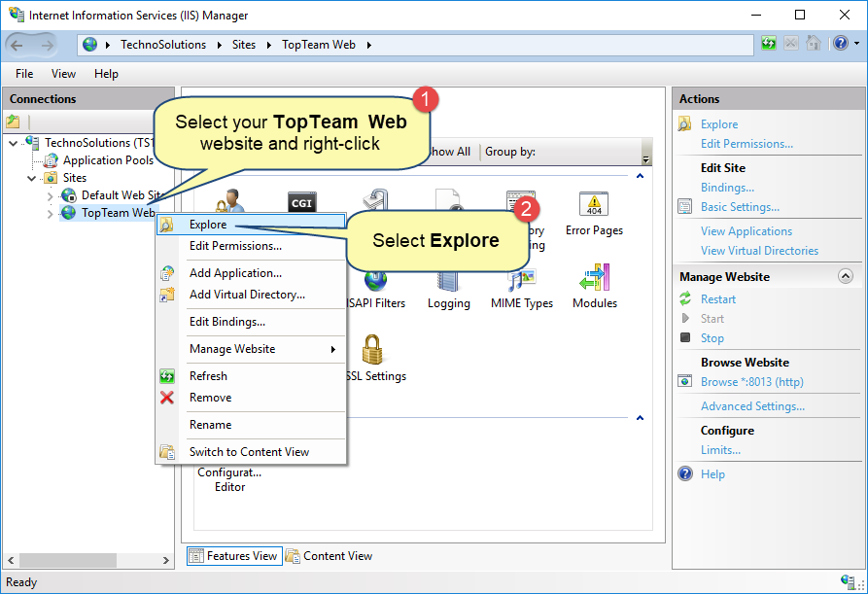
Task: Click the help question mark toolbar icon
Action: coord(841,43)
